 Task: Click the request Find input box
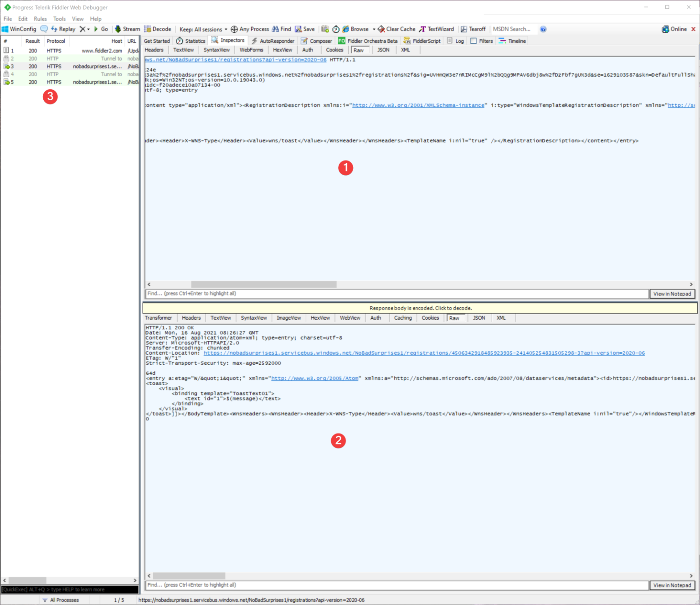coord(397,294)
